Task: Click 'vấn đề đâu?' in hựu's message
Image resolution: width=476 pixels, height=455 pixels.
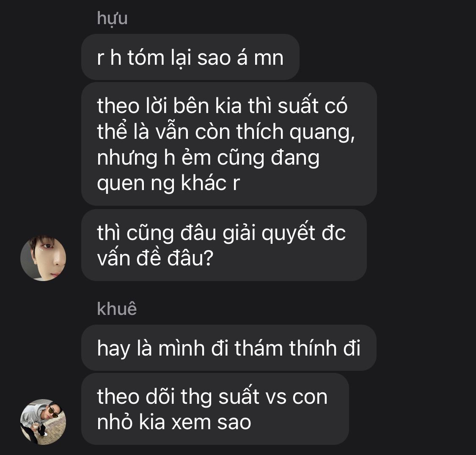Action: pos(155,259)
